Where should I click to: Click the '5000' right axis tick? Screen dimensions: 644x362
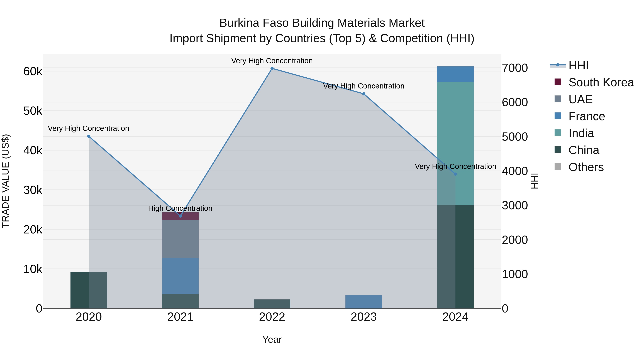pyautogui.click(x=515, y=137)
